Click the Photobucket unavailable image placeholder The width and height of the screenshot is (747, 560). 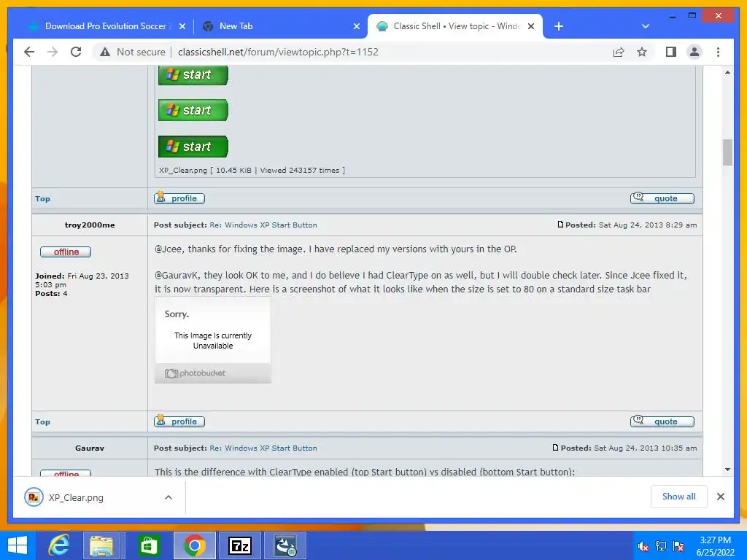pyautogui.click(x=213, y=340)
